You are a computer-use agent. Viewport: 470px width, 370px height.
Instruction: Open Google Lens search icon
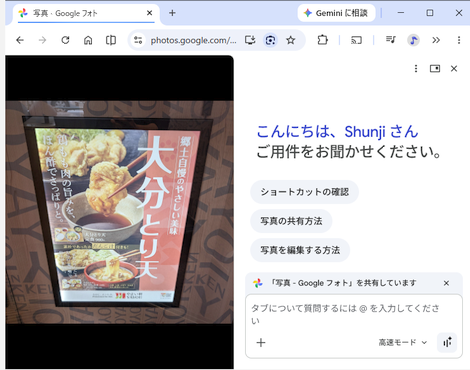click(270, 40)
